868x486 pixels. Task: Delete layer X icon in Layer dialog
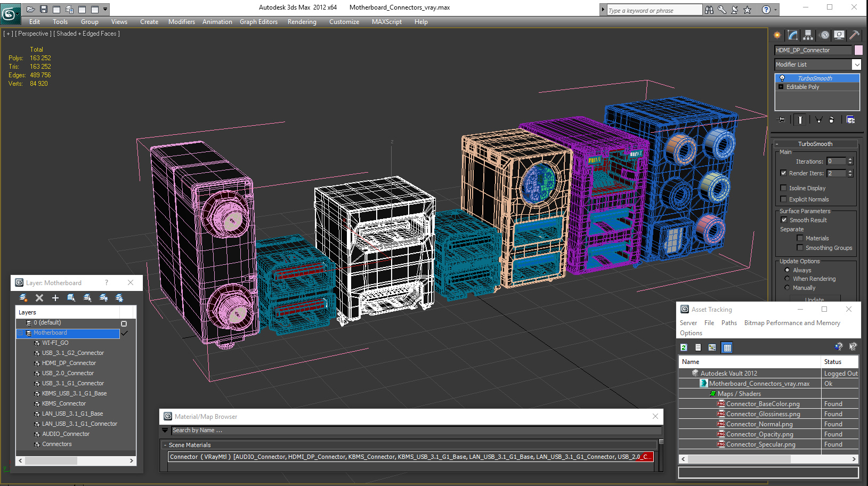39,298
